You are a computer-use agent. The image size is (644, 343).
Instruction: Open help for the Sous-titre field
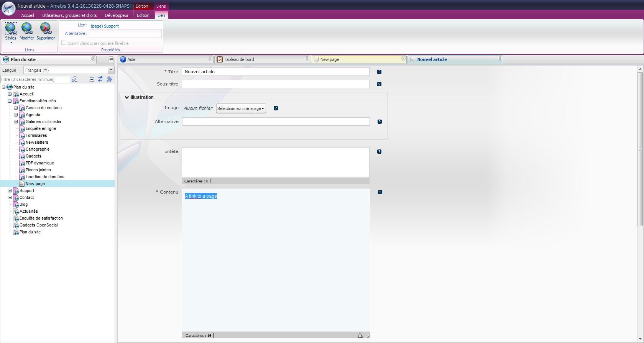379,84
